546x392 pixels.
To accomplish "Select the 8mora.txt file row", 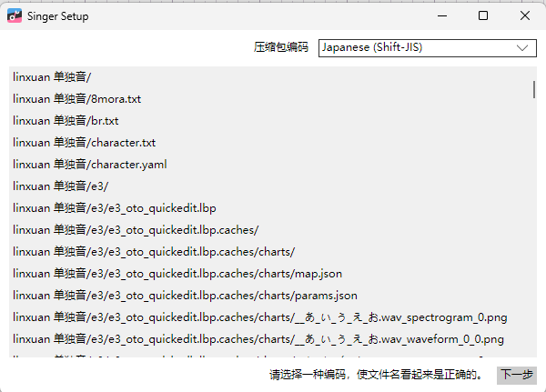I will pos(272,99).
